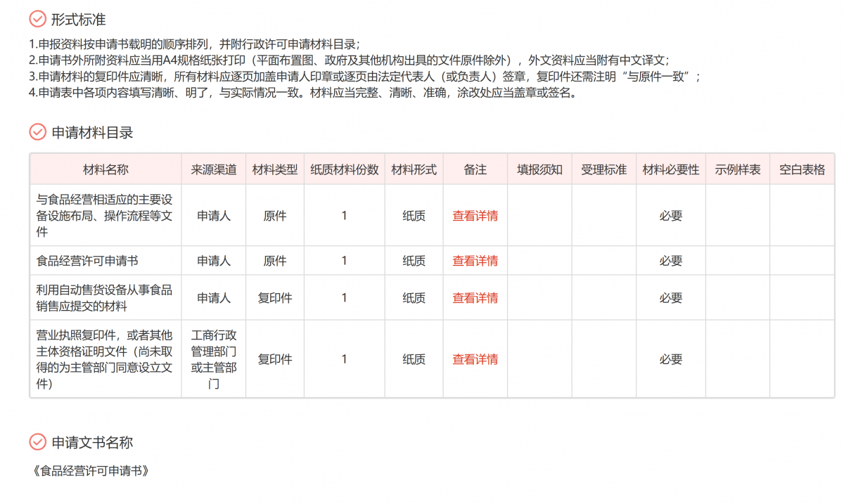Click the 空白表格 column header
The width and height of the screenshot is (844, 504).
pos(802,169)
